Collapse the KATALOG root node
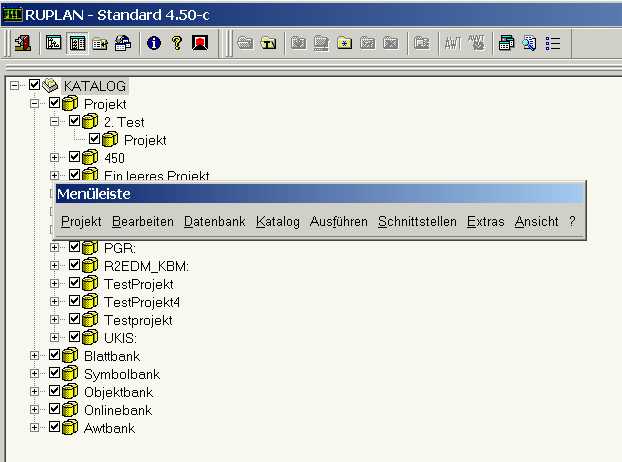 click(x=14, y=85)
